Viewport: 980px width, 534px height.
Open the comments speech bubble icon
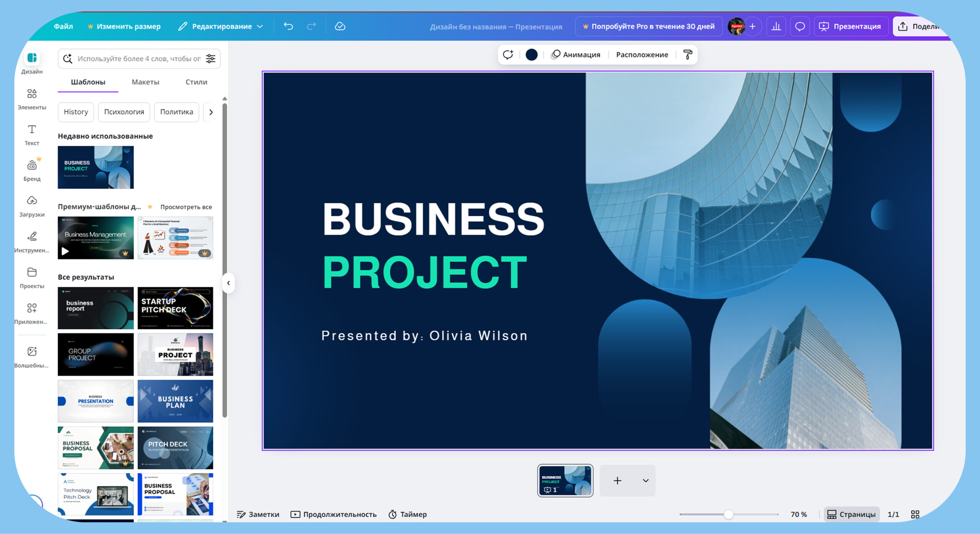tap(800, 26)
